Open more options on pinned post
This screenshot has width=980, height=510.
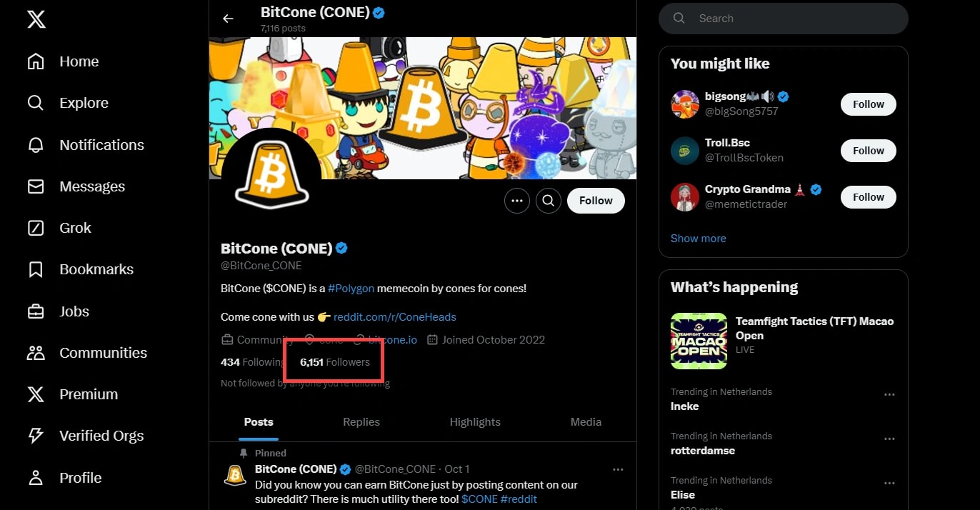618,469
